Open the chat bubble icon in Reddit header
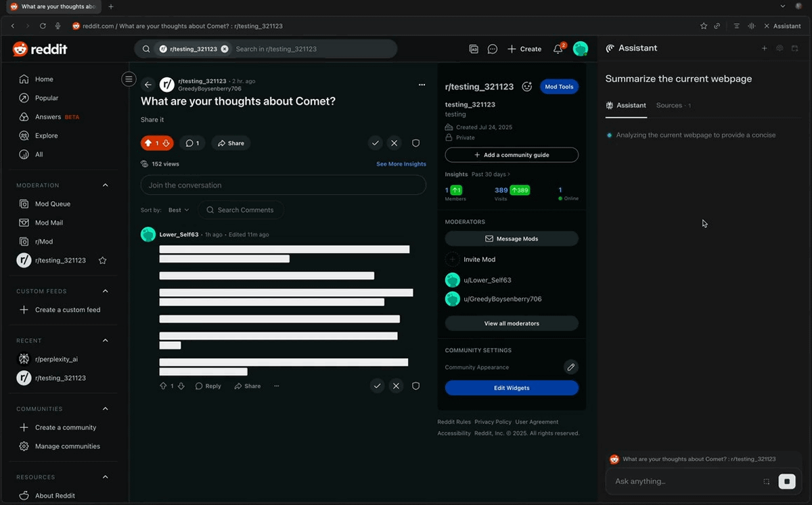Image resolution: width=812 pixels, height=505 pixels. pos(493,49)
